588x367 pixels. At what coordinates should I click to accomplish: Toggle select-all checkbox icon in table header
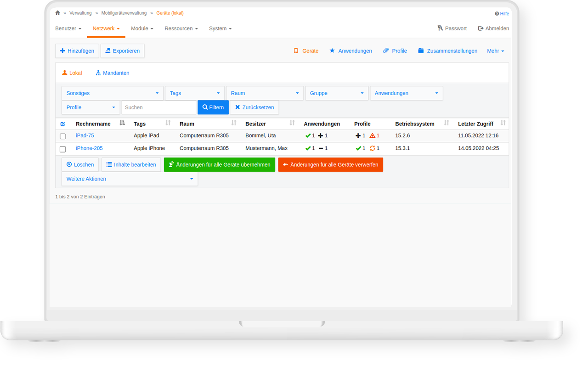[x=63, y=124]
